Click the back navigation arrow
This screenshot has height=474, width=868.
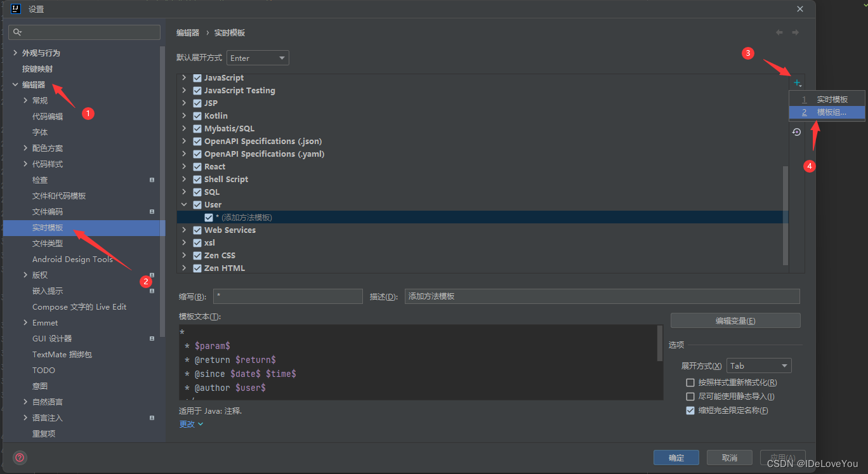point(779,32)
